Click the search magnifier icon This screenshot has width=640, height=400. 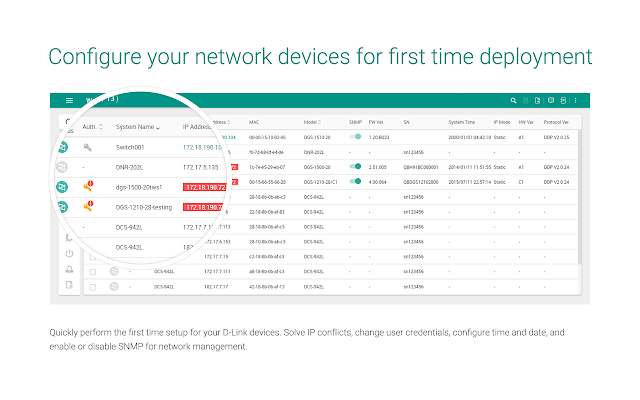[x=513, y=100]
